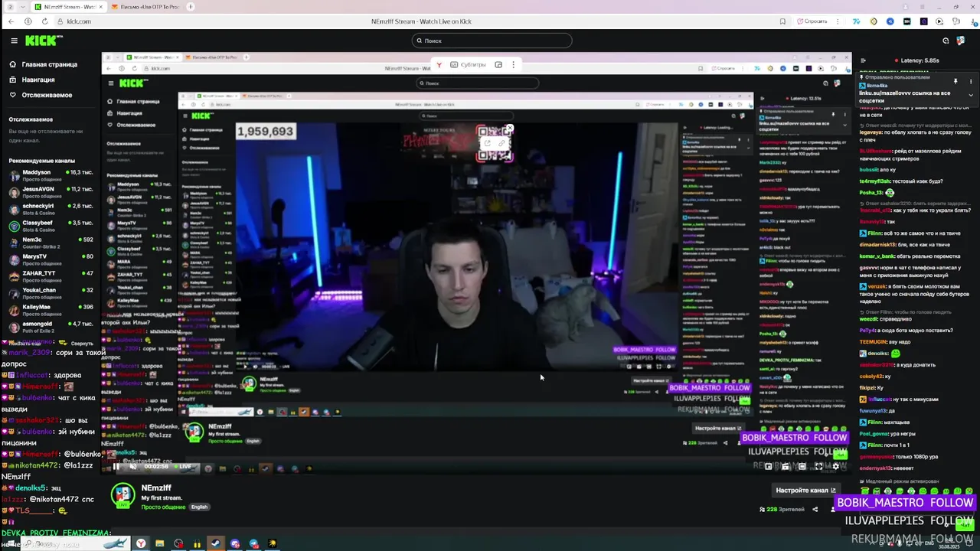This screenshot has width=980, height=551.
Task: Unmute the main player with the speaker icon
Action: 133,466
